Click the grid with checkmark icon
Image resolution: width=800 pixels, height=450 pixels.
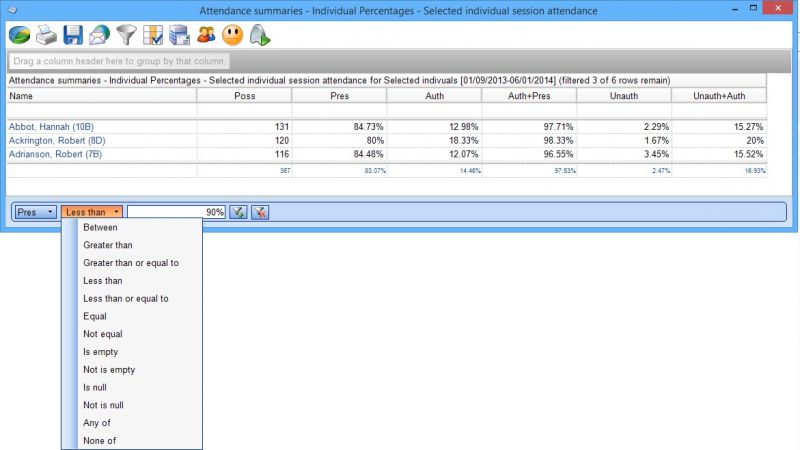(153, 35)
